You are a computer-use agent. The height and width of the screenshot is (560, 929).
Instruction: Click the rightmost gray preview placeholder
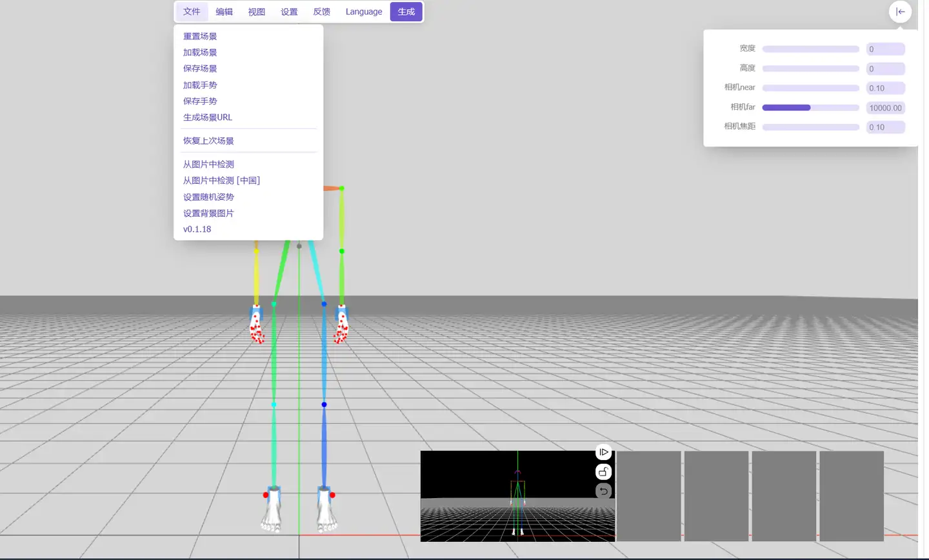pos(852,495)
